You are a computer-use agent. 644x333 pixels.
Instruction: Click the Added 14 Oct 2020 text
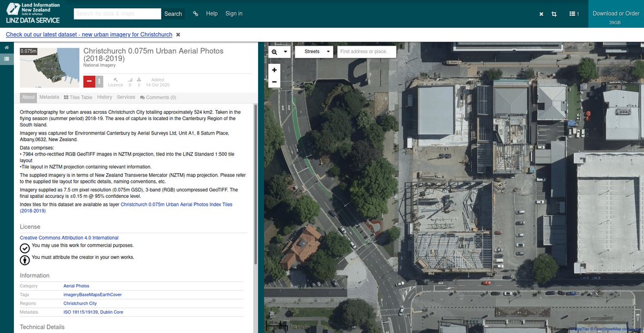click(x=157, y=83)
